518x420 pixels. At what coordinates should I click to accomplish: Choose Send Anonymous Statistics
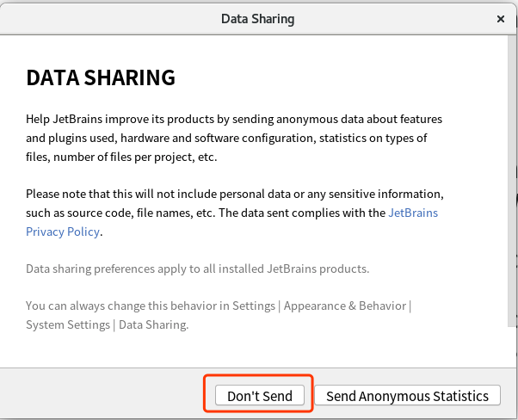(x=407, y=395)
